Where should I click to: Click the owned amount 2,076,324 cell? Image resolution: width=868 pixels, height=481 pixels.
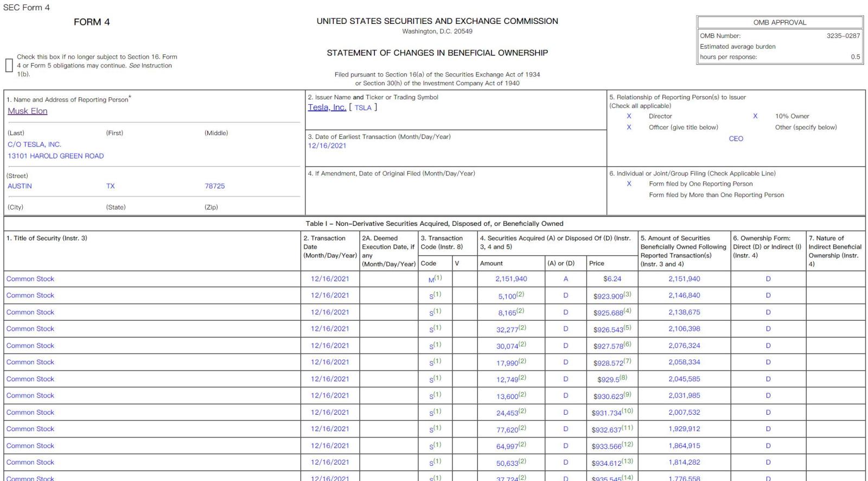pos(684,345)
